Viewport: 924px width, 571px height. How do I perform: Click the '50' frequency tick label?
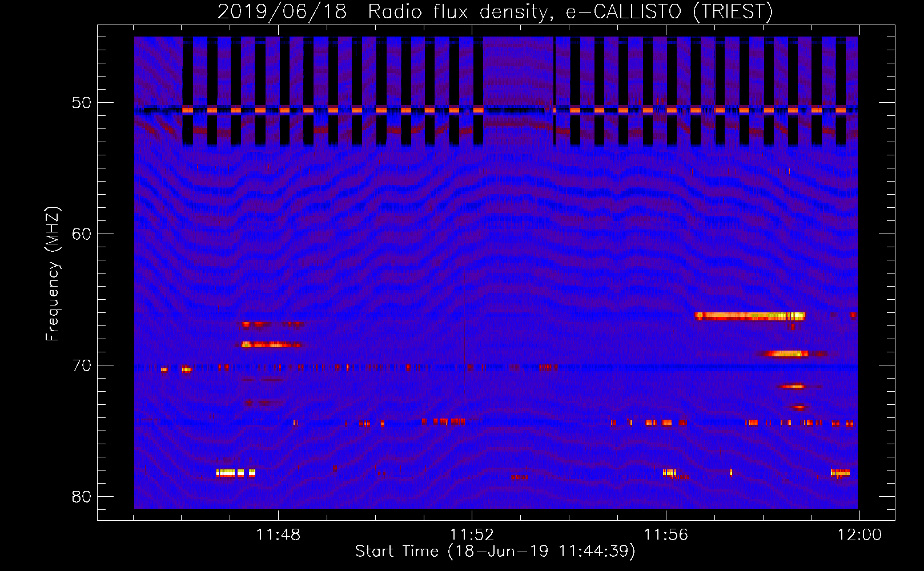tap(82, 103)
